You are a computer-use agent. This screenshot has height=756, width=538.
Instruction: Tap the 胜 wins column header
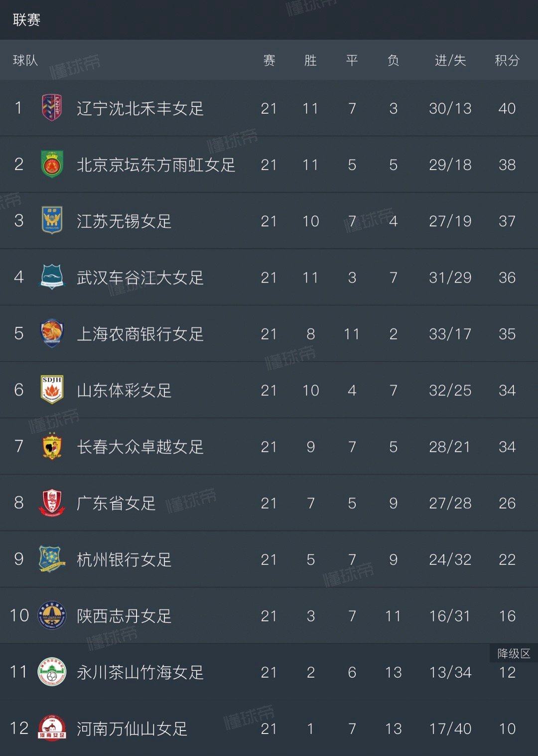(x=310, y=60)
